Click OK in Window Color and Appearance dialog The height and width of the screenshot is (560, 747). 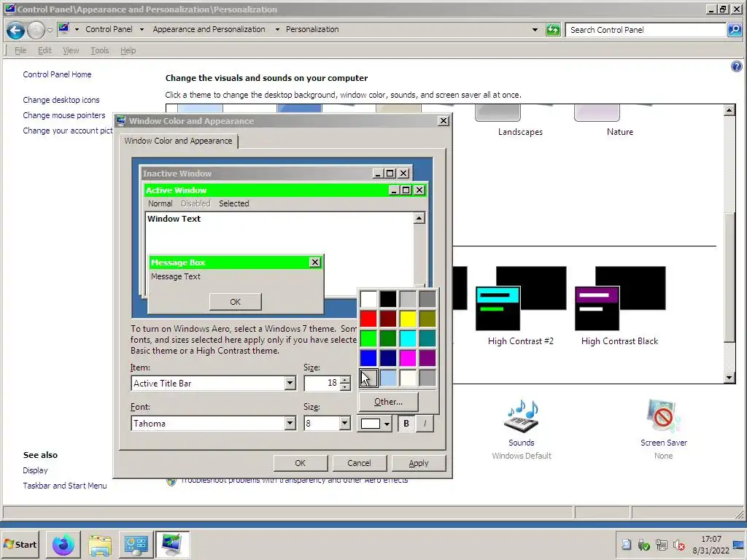coord(300,463)
